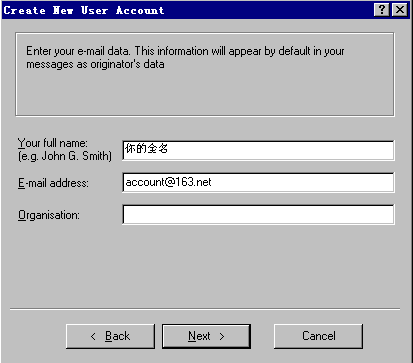Click the 'Enter your e-mail data' instruction text
The width and height of the screenshot is (413, 363).
point(185,57)
